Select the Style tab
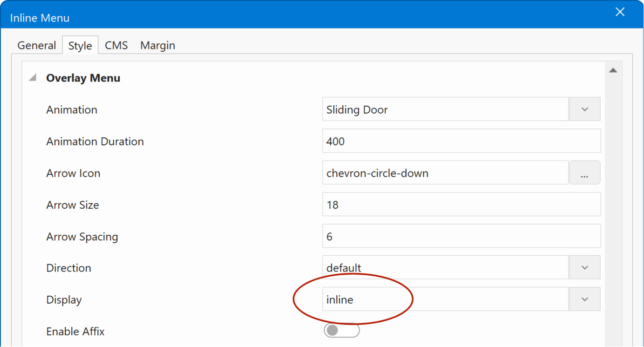Image resolution: width=644 pixels, height=347 pixels. pos(80,46)
